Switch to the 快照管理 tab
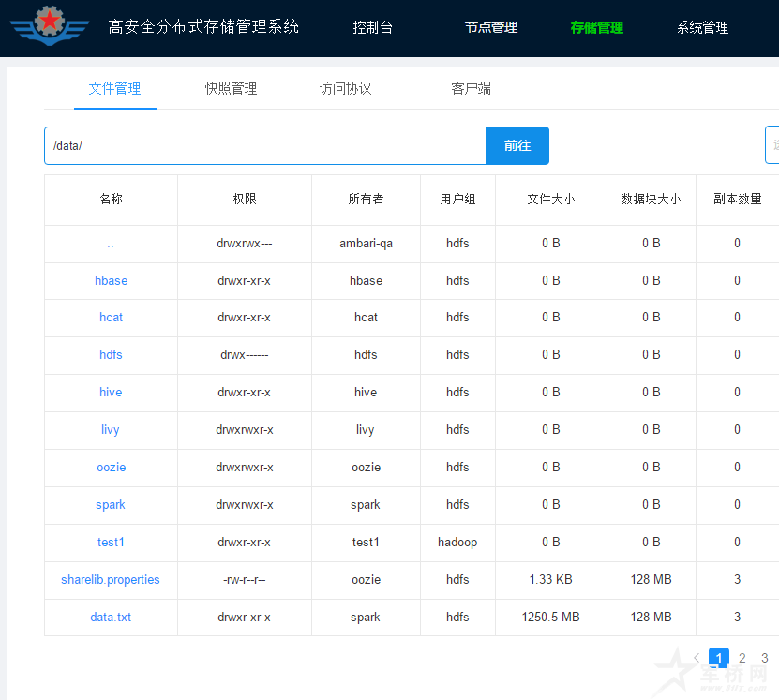779x700 pixels. (231, 89)
